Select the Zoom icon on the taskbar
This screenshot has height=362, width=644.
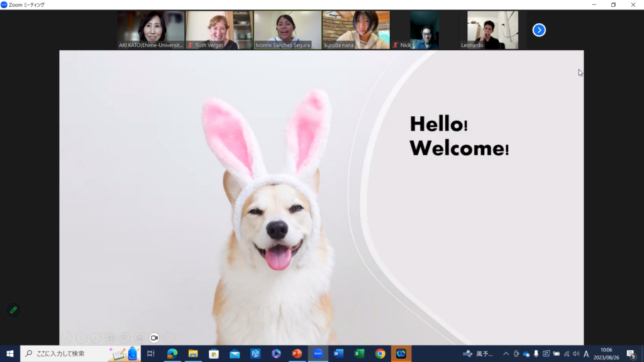318,353
